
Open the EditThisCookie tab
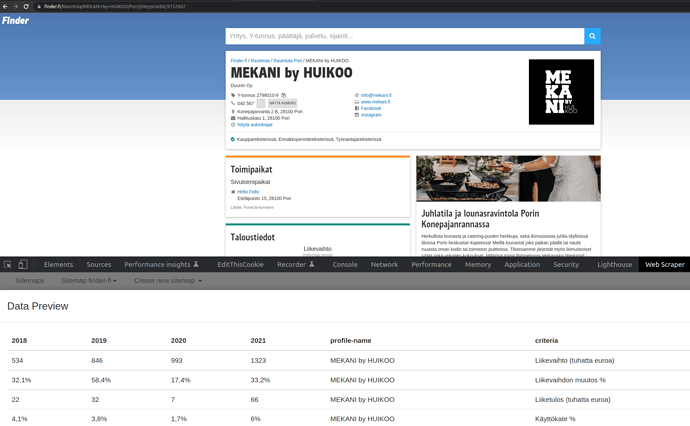click(240, 264)
